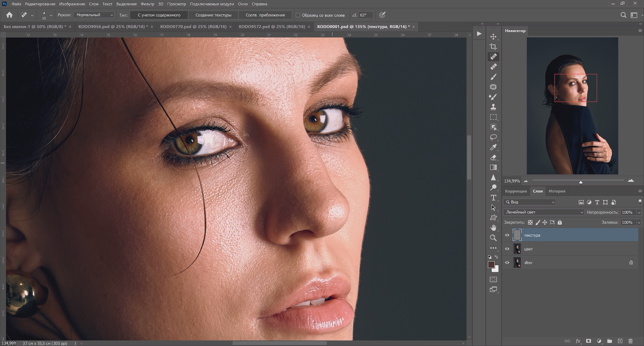Toggle pressure-for-size icon in options bar

pyautogui.click(x=382, y=15)
